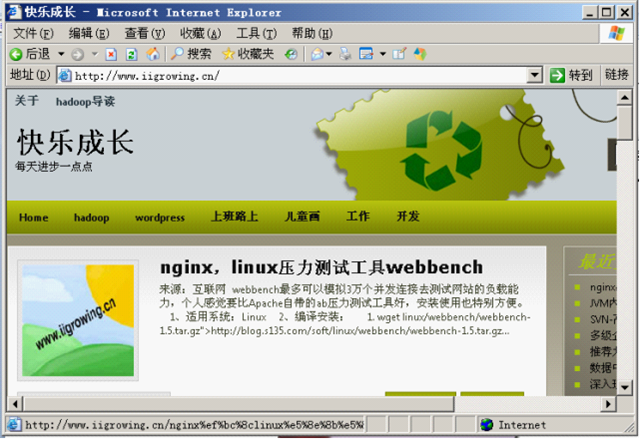Open the SVN item in sidebar list
The width and height of the screenshot is (640, 439).
click(x=603, y=319)
